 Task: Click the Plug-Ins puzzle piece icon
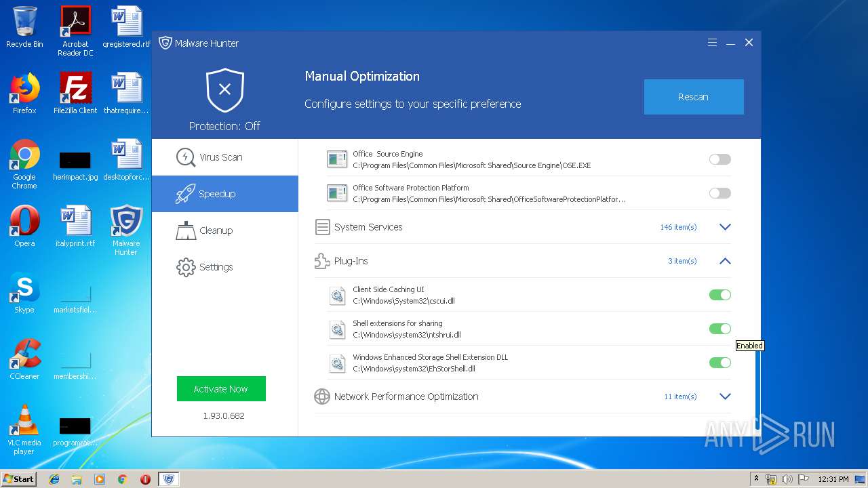coord(322,261)
